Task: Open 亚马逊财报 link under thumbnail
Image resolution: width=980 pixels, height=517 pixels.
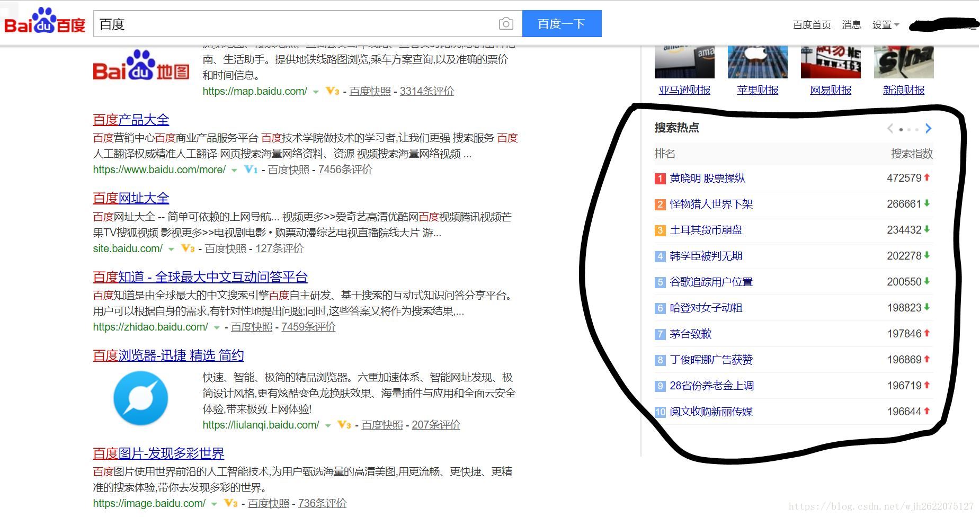Action: [684, 90]
